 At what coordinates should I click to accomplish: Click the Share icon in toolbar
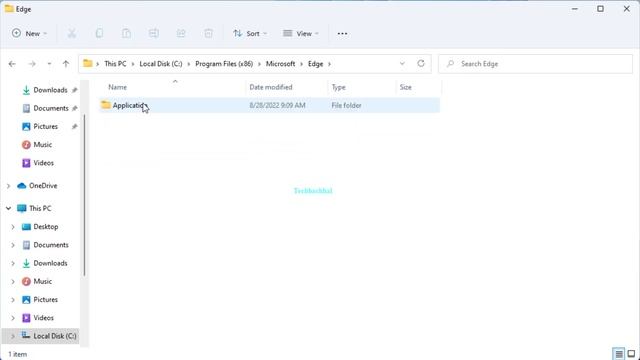click(181, 33)
